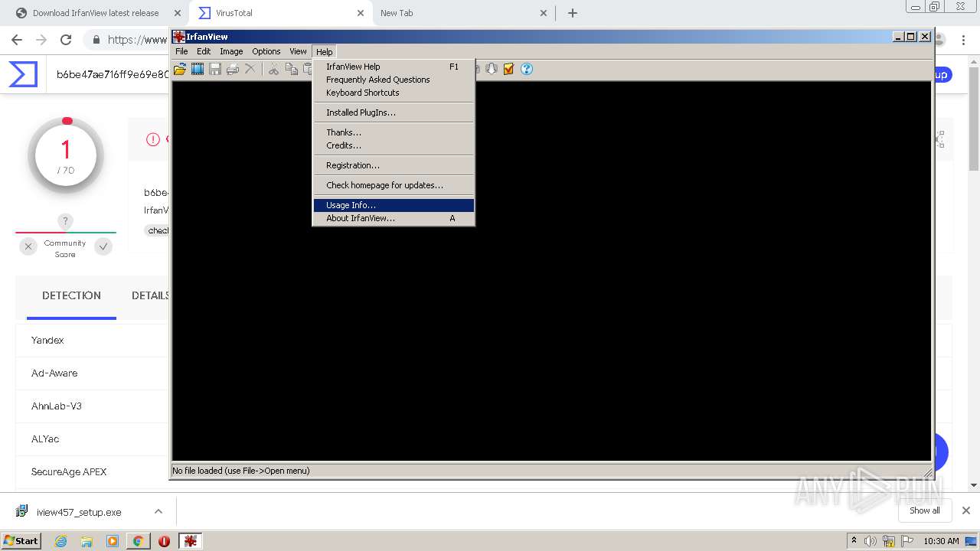Select IrfanView Help menu entry
This screenshot has height=551, width=980.
coord(394,67)
